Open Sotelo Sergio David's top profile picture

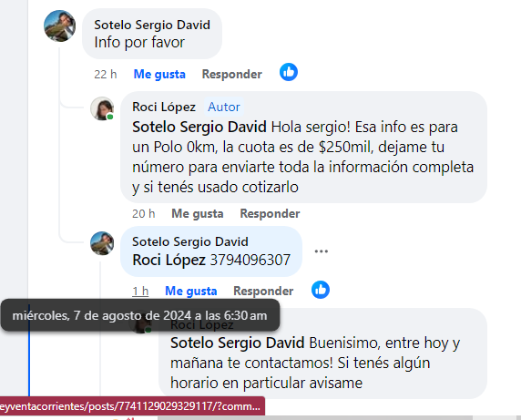60,26
